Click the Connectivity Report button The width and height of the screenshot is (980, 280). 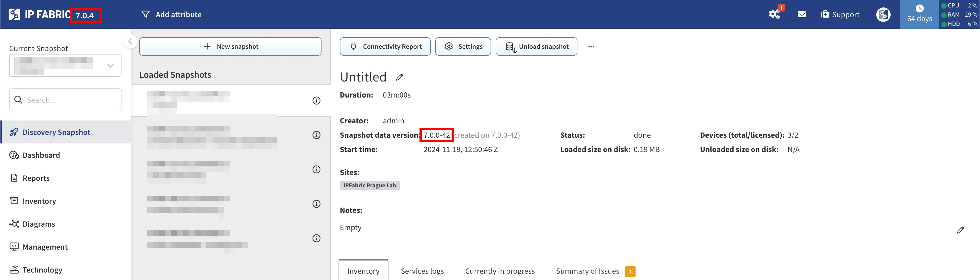point(385,46)
